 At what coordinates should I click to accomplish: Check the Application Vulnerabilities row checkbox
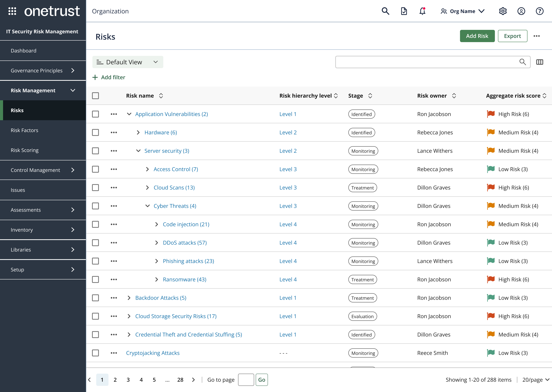point(95,114)
